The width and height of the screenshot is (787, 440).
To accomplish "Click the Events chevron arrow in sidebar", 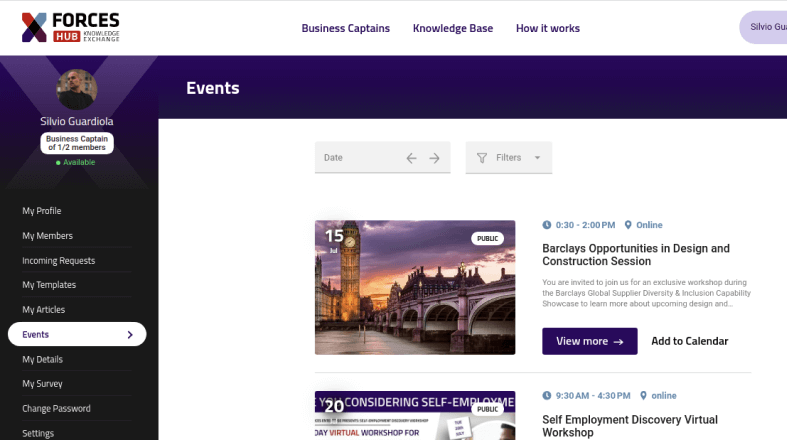I will click(130, 335).
